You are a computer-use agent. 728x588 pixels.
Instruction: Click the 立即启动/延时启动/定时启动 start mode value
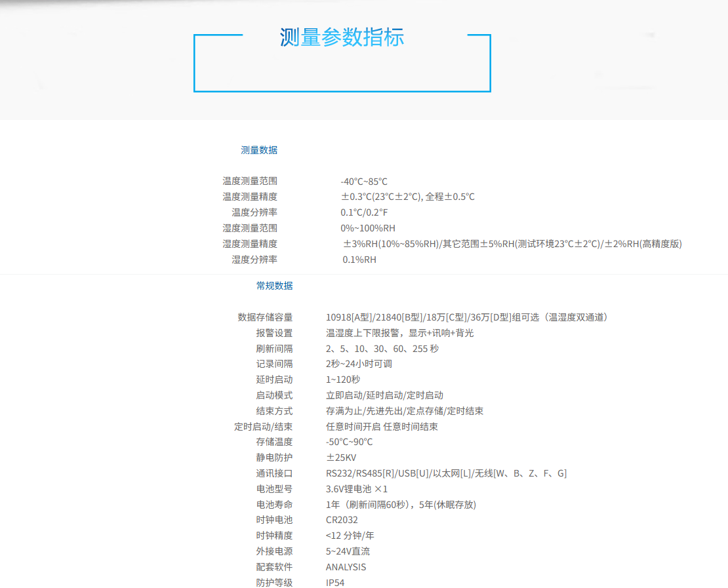pyautogui.click(x=384, y=395)
